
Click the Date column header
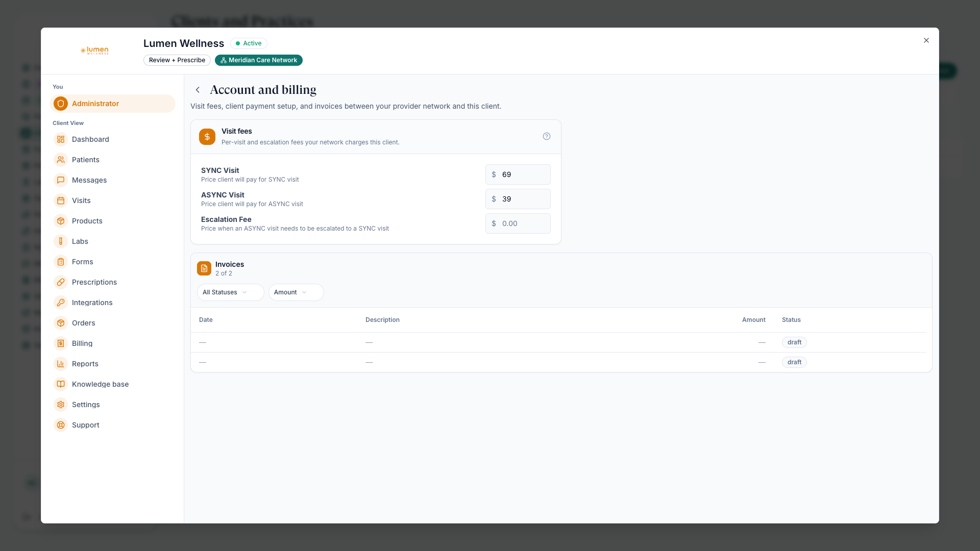coord(206,320)
